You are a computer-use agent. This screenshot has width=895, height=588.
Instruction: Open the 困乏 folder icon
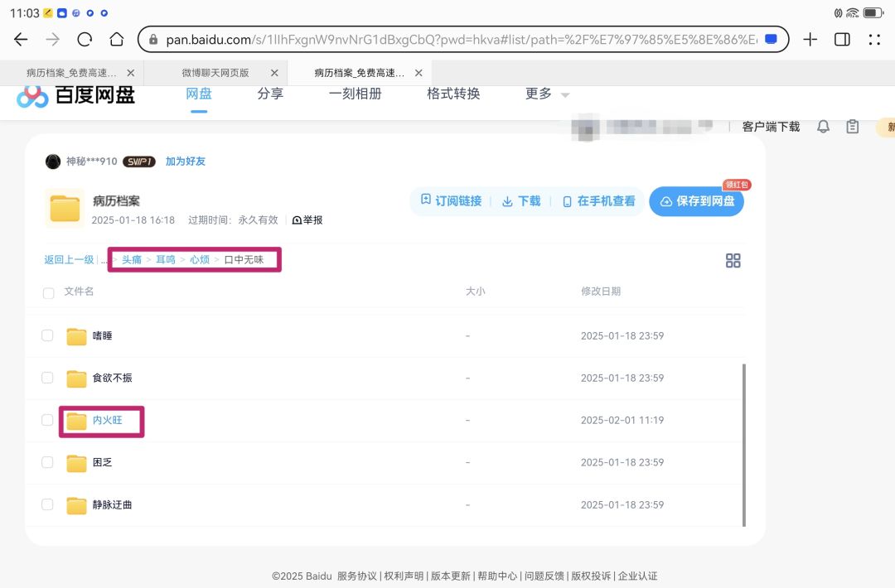76,462
